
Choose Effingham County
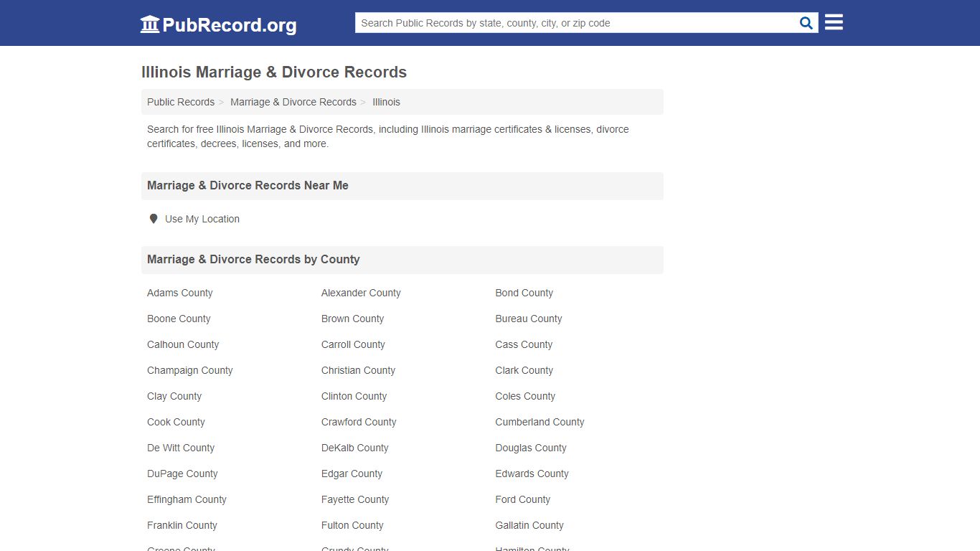[187, 499]
